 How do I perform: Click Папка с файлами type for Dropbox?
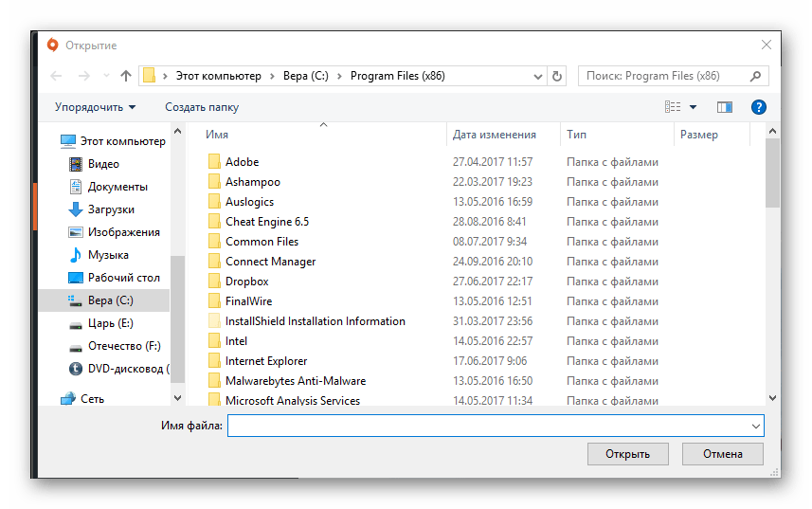[x=612, y=282]
